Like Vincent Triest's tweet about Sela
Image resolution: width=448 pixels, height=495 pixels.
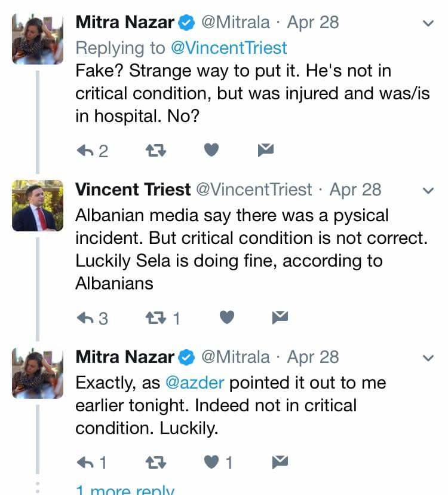coord(227,318)
